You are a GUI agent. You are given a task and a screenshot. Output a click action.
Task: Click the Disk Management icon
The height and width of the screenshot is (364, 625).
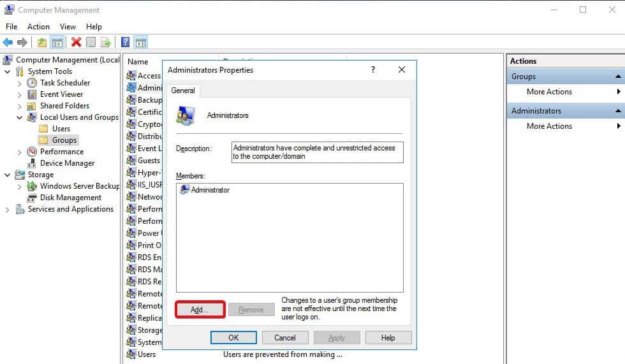point(32,198)
